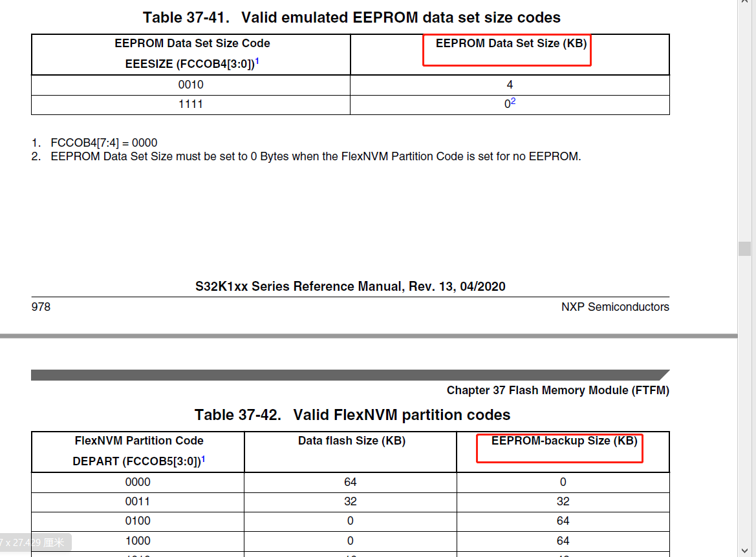
Task: Click the Chapter 37 Flash Memory Module heading
Action: tap(557, 390)
